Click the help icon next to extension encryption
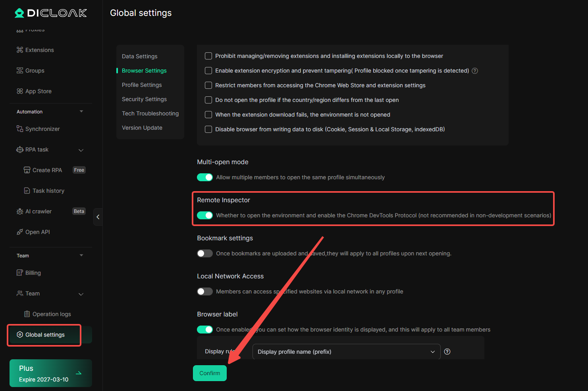 tap(475, 71)
